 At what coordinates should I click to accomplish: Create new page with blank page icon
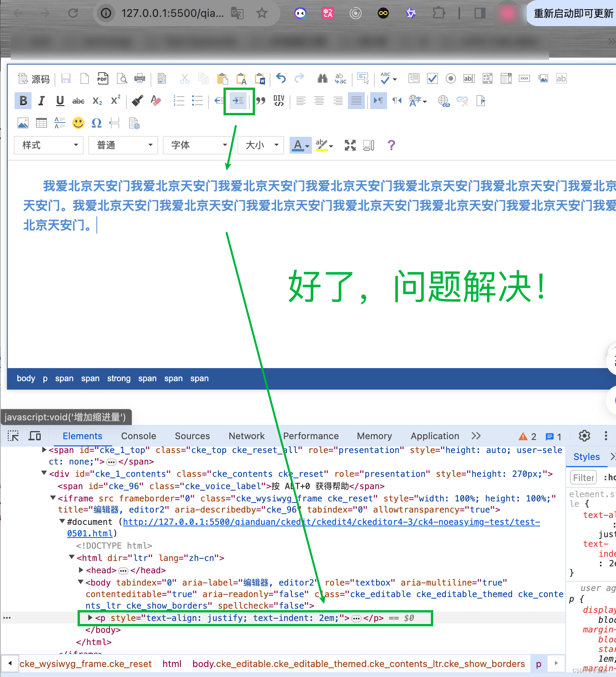[x=84, y=79]
